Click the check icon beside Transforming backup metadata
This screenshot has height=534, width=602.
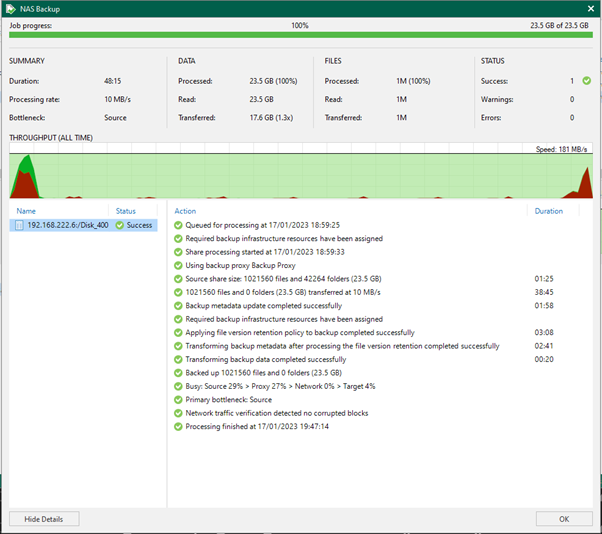(178, 346)
